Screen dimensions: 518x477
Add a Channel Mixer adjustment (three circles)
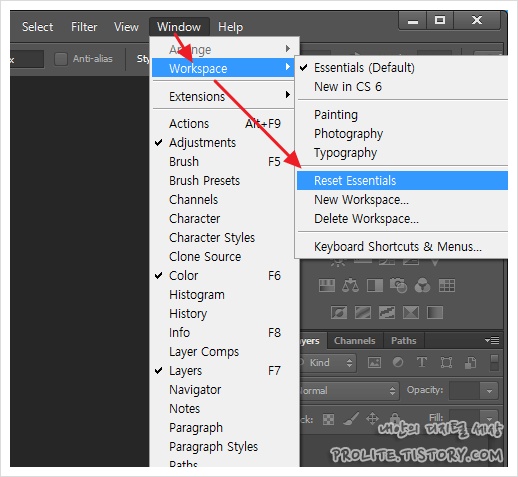(422, 286)
